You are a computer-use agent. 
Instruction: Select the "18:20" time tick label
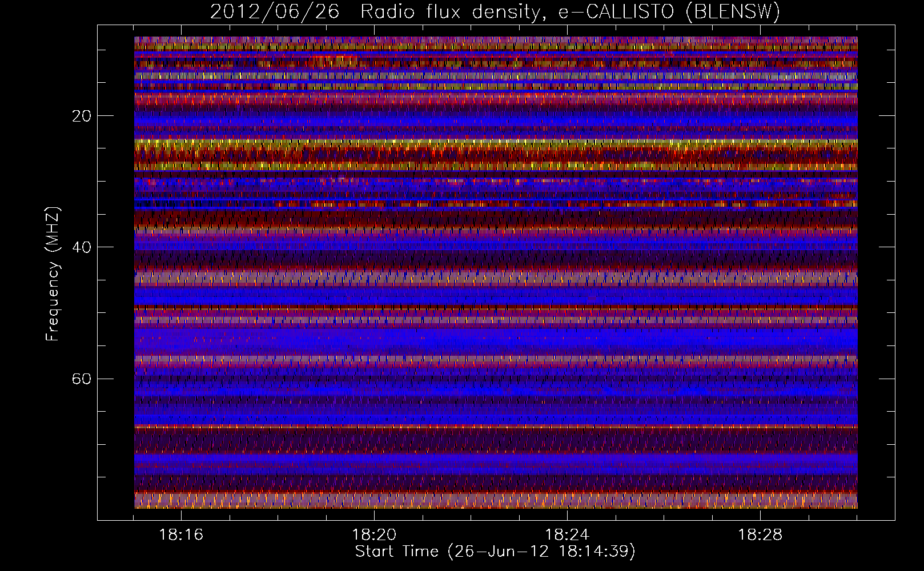click(x=374, y=535)
